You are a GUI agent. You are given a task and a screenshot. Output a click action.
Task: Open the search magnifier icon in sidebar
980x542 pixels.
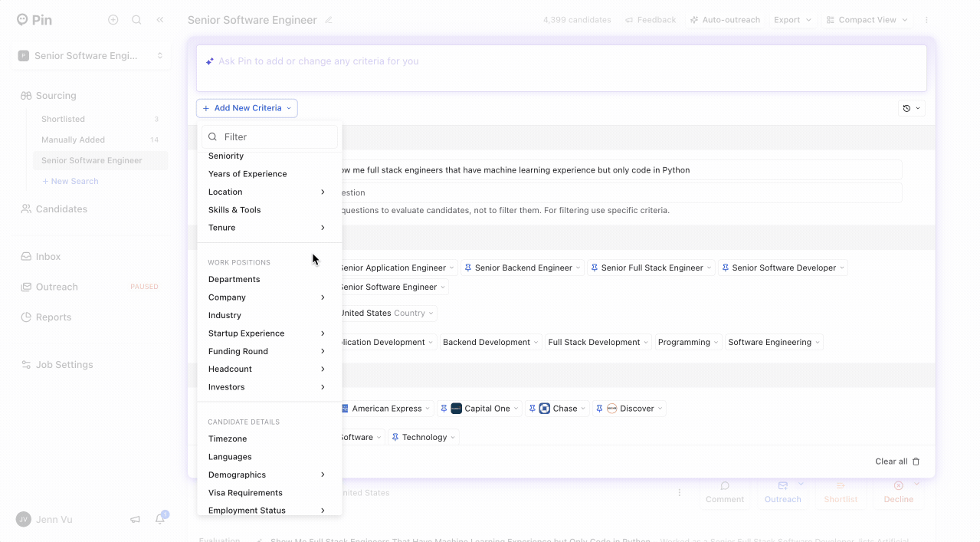[x=136, y=20]
